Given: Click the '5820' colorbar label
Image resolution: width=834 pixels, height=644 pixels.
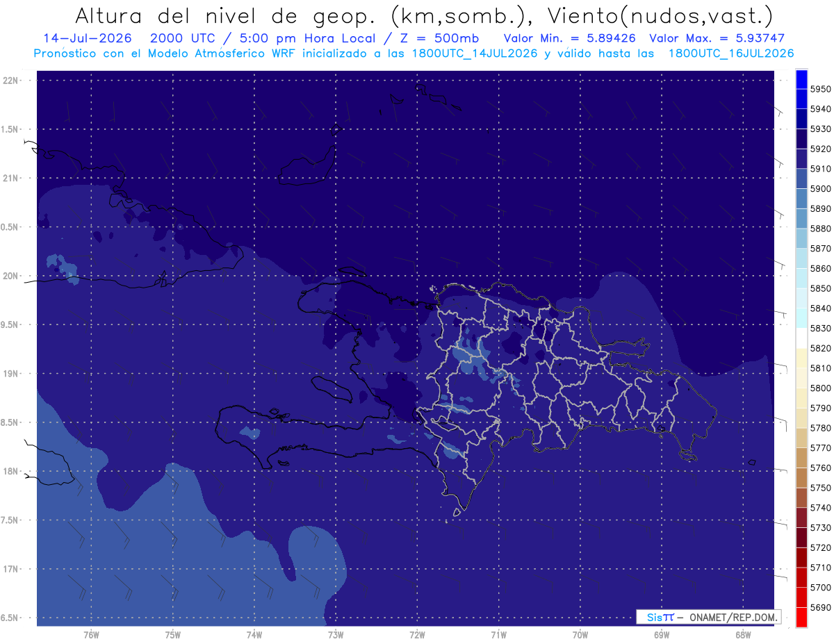Looking at the screenshot, I should (x=820, y=348).
